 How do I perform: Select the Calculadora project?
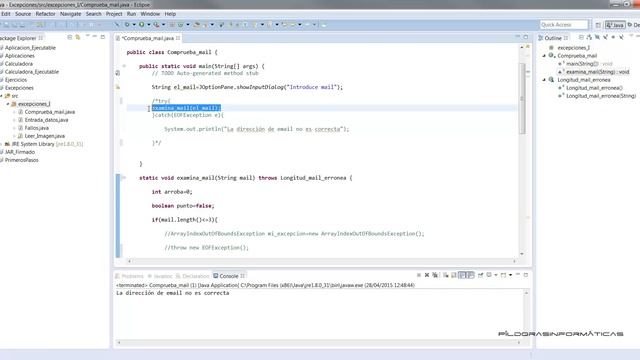pos(18,64)
